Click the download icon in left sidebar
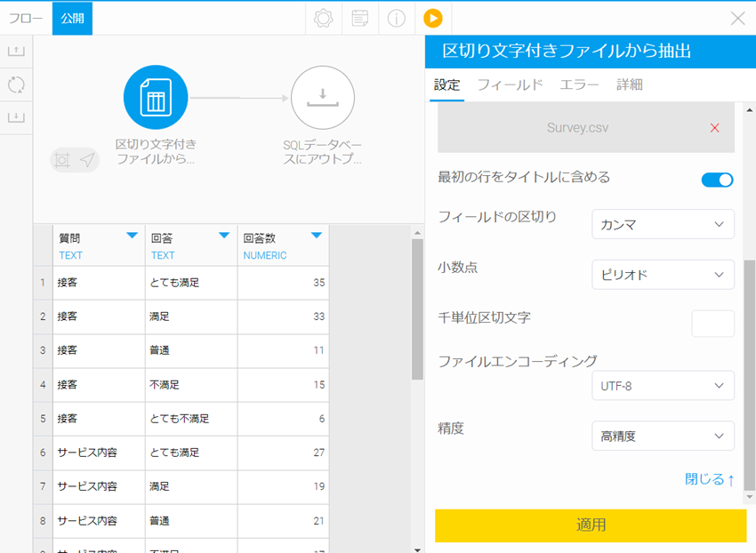Screen dimensions: 756x553 (16, 117)
